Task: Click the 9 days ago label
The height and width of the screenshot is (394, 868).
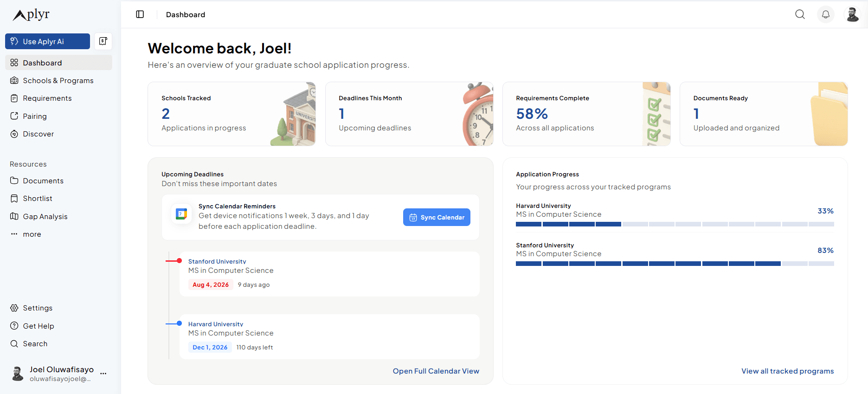Action: tap(254, 285)
